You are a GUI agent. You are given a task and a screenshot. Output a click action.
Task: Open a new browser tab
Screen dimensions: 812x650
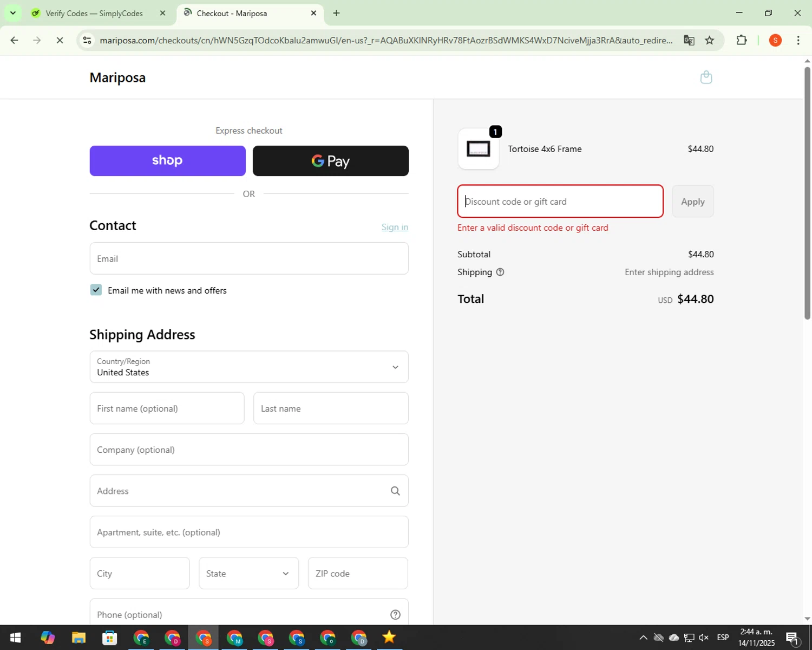tap(336, 13)
